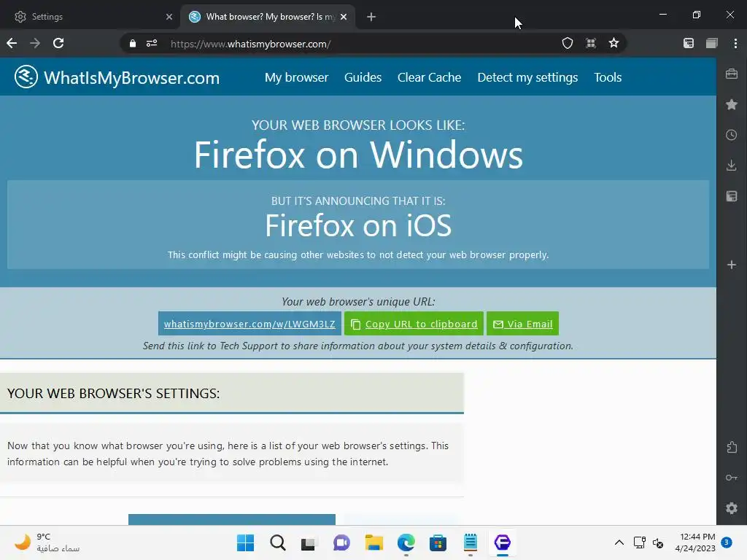Select the What browser? tab
Image resolution: width=747 pixels, height=560 pixels.
268,17
